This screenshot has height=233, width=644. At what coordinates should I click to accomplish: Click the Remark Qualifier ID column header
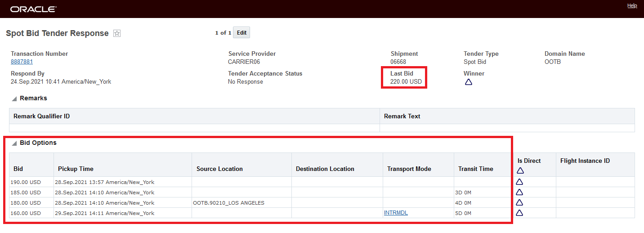[x=41, y=116]
